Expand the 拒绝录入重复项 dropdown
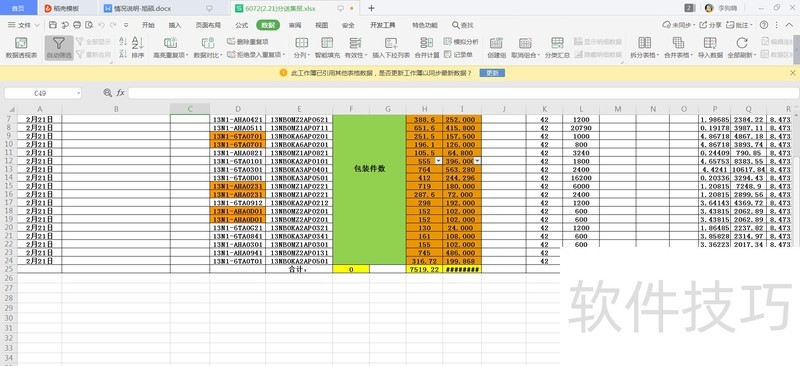 point(284,55)
